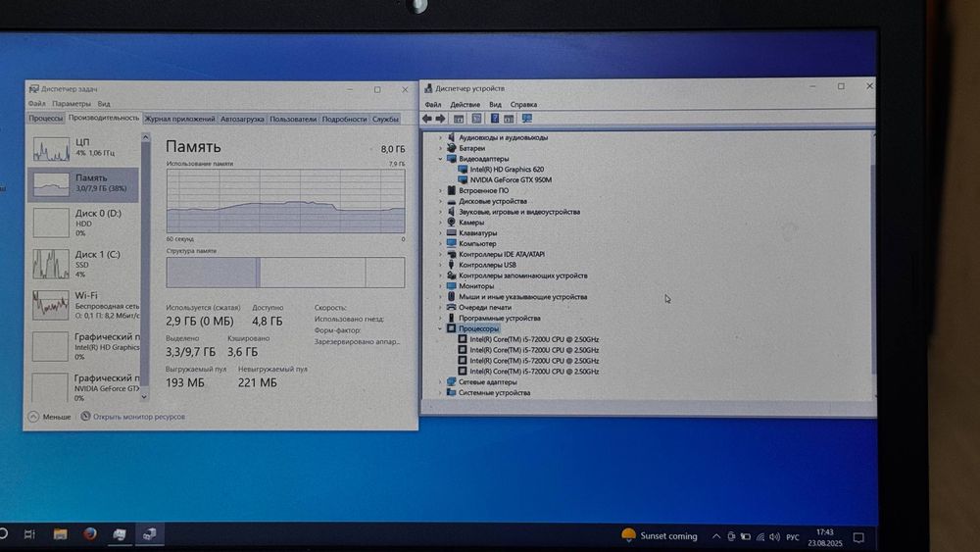Open Файл menu in Device Manager
Viewport: 980px width, 552px height.
[433, 104]
